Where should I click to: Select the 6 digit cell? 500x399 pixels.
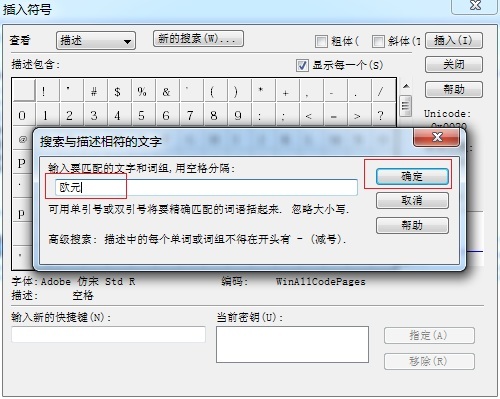(167, 114)
